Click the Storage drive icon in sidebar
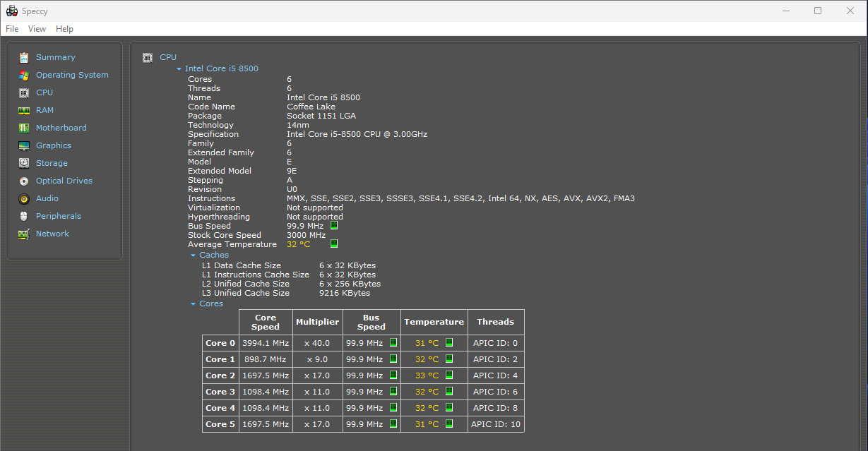868x451 pixels. (24, 163)
